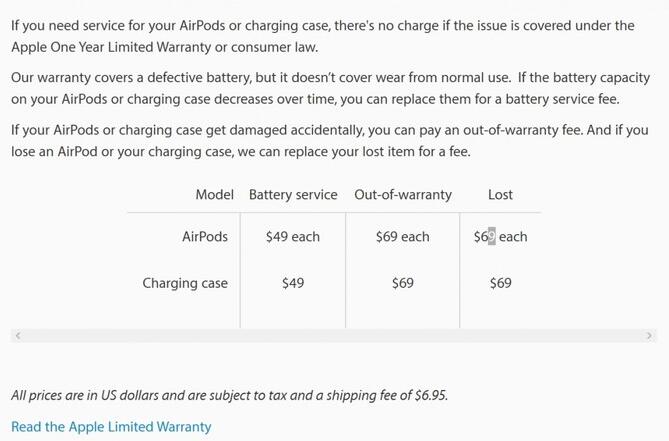
Task: Select the Battery service column header
Action: pos(293,194)
